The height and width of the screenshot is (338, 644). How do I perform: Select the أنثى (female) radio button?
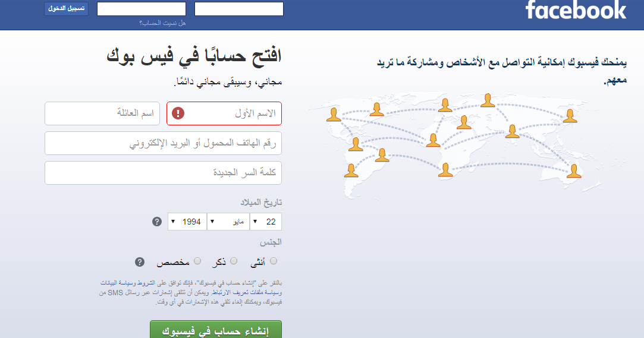pos(274,261)
